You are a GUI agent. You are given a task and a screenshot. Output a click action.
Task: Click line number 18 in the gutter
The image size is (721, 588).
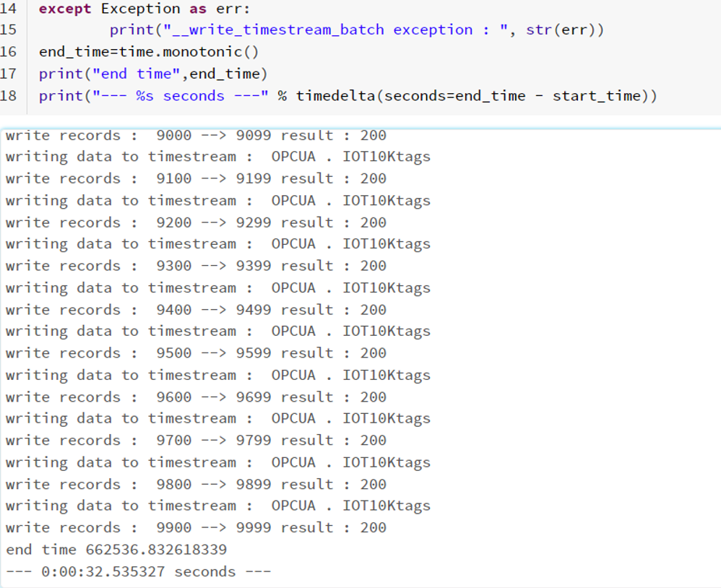(x=8, y=96)
